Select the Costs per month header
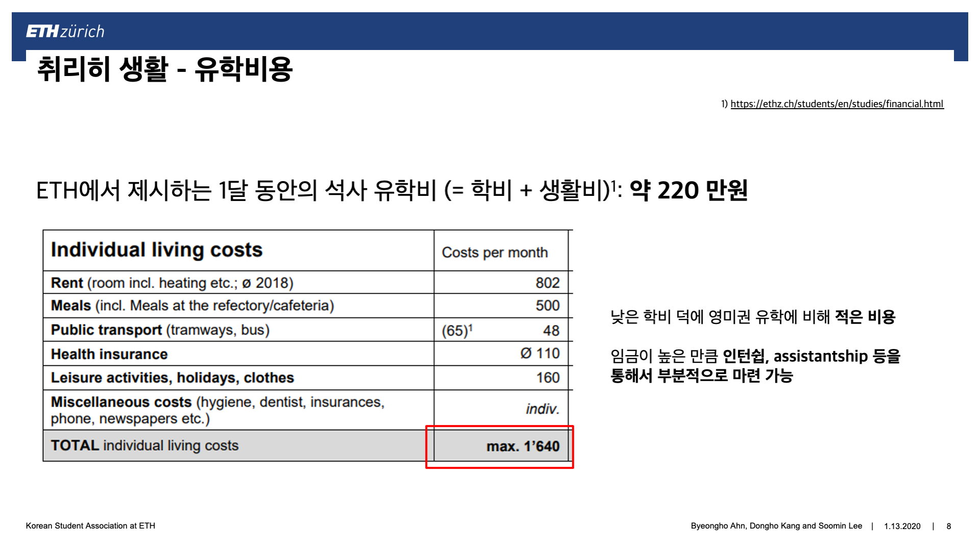The image size is (980, 551). point(495,253)
